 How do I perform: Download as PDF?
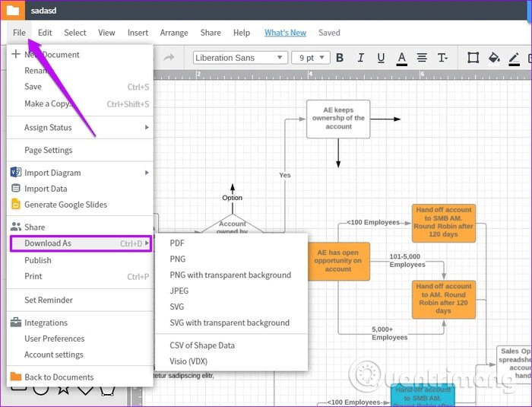click(x=231, y=243)
